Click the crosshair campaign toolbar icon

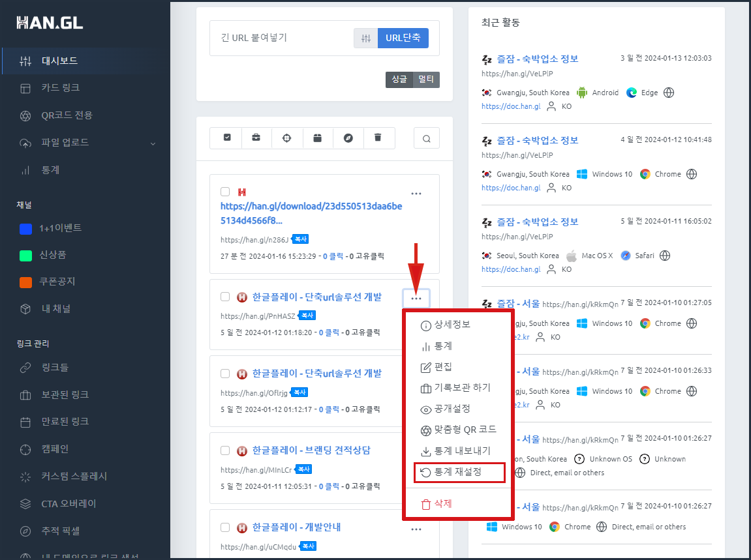tap(287, 138)
